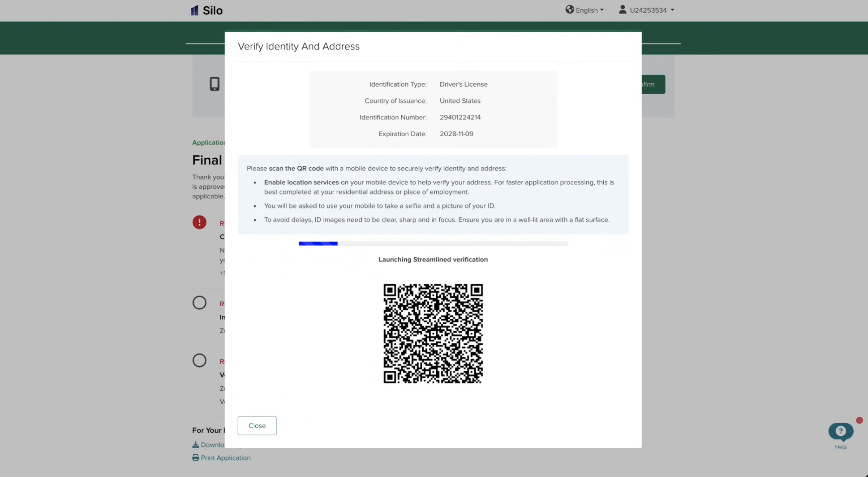Click the download icon
Screen dimensions: 868x477
coord(196,445)
